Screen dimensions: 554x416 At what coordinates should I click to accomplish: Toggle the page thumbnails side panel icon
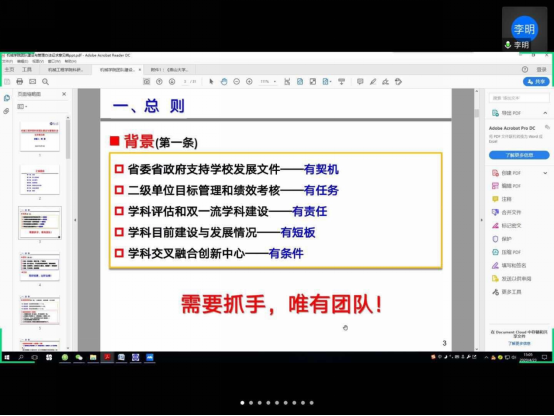coord(7,98)
